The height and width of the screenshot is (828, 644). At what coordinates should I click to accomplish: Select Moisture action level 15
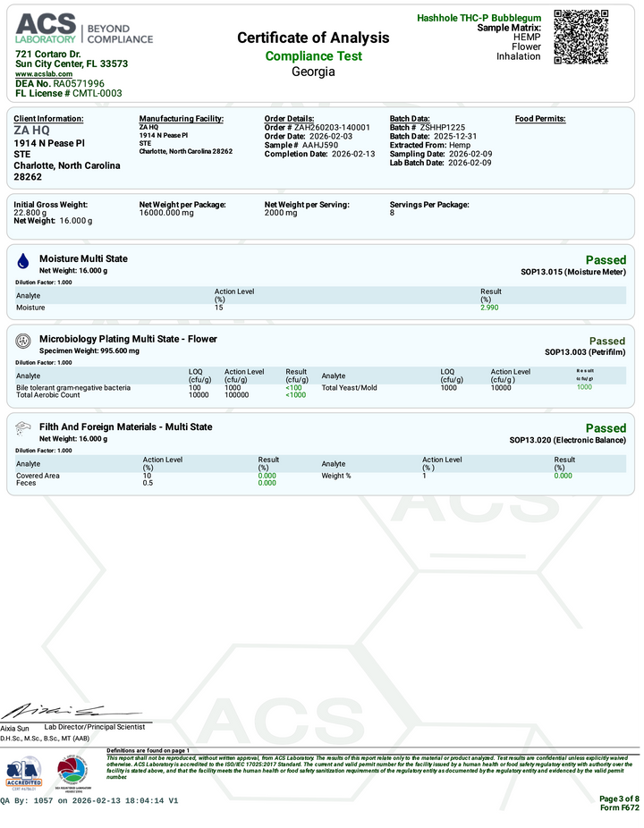(219, 308)
